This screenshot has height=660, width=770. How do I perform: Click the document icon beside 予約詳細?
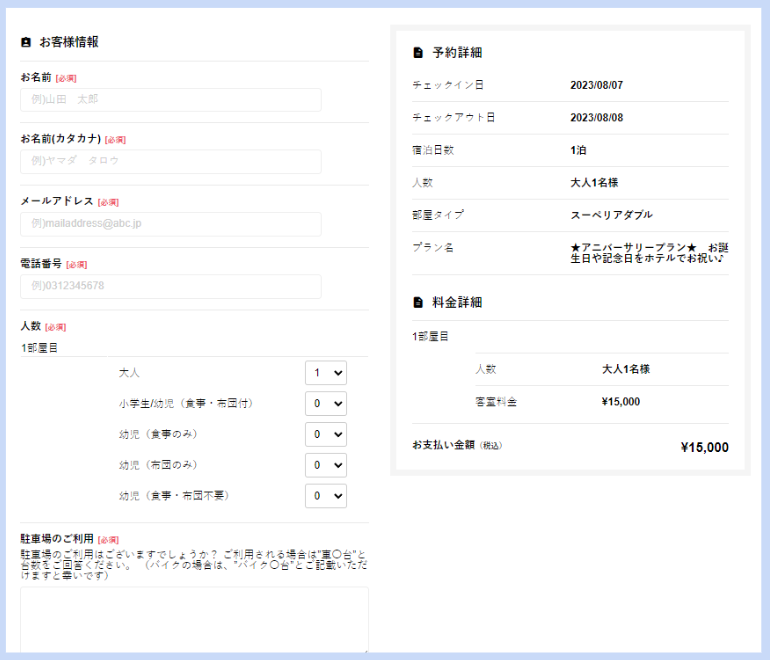(x=418, y=52)
